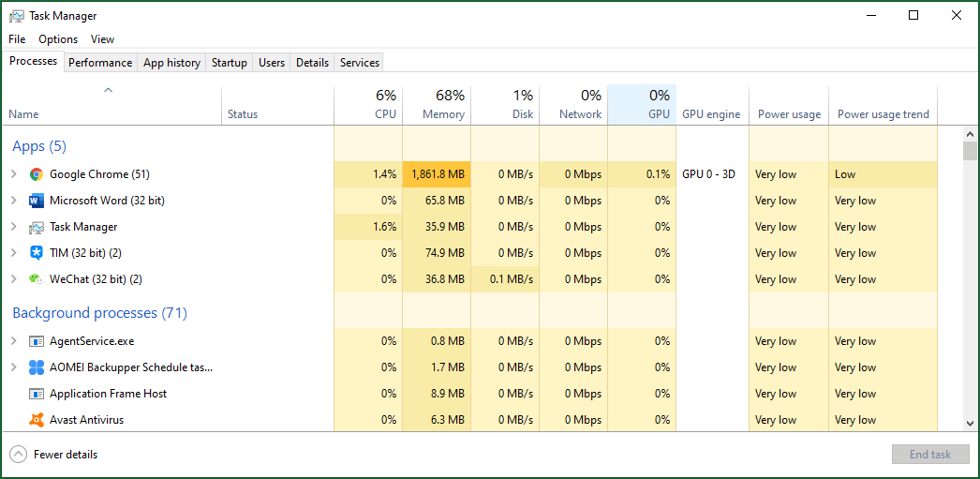Click the AOMEI Backupper icon
Viewport: 980px width, 479px height.
tap(37, 367)
